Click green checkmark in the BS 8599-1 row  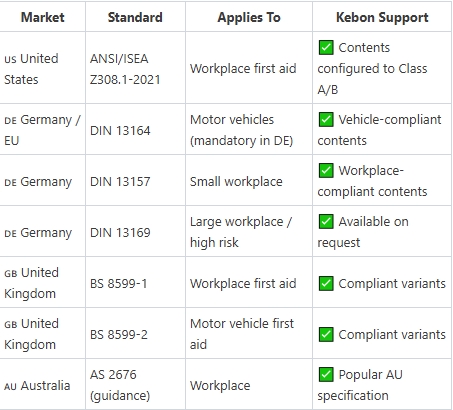[326, 283]
